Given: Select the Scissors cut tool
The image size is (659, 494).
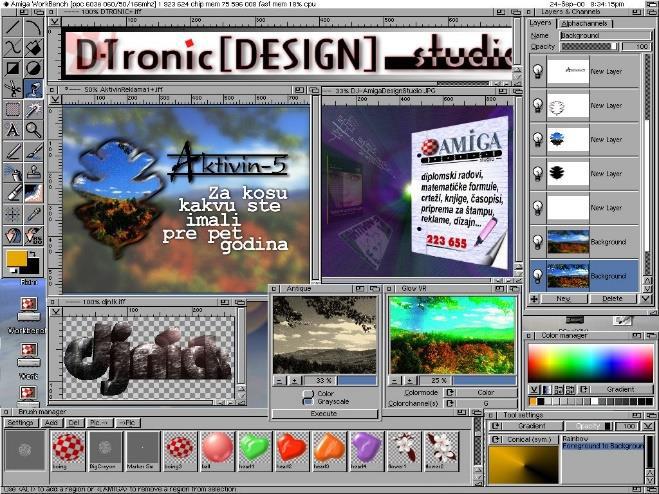Looking at the screenshot, I should coord(13,89).
